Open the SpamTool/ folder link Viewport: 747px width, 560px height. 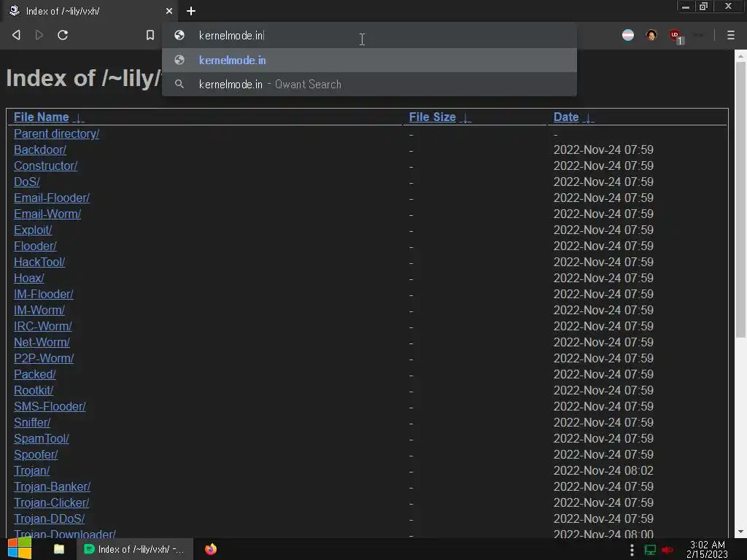42,438
